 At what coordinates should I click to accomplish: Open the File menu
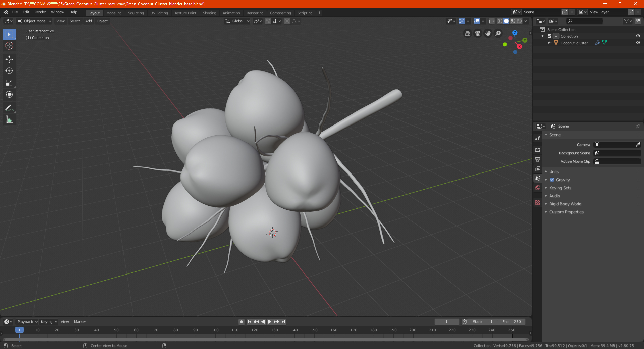click(x=15, y=12)
